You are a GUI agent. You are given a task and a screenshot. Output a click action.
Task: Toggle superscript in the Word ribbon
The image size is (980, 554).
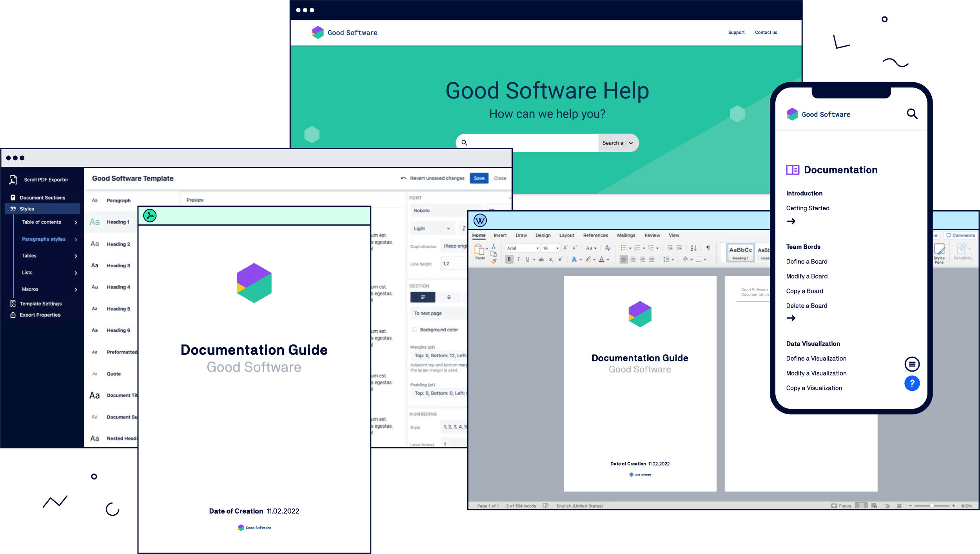click(x=560, y=259)
